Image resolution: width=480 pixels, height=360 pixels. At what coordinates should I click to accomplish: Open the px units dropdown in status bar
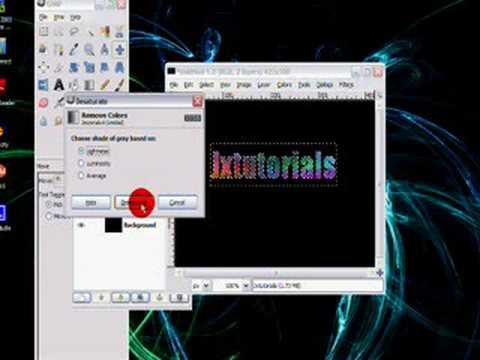click(207, 286)
